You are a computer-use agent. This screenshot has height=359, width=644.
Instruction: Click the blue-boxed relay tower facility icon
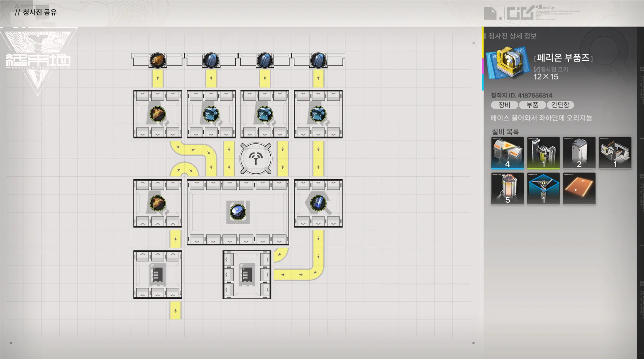(543, 188)
